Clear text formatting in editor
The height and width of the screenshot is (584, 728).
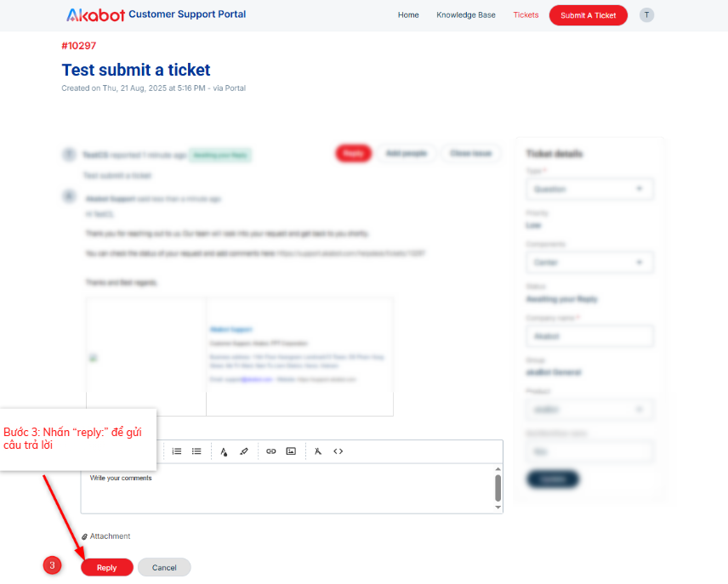(x=318, y=451)
